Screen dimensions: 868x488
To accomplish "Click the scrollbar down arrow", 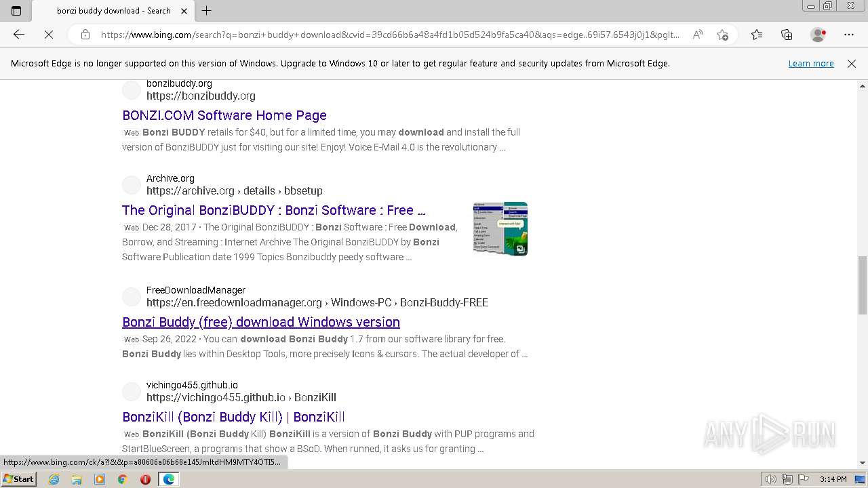I will pyautogui.click(x=863, y=464).
